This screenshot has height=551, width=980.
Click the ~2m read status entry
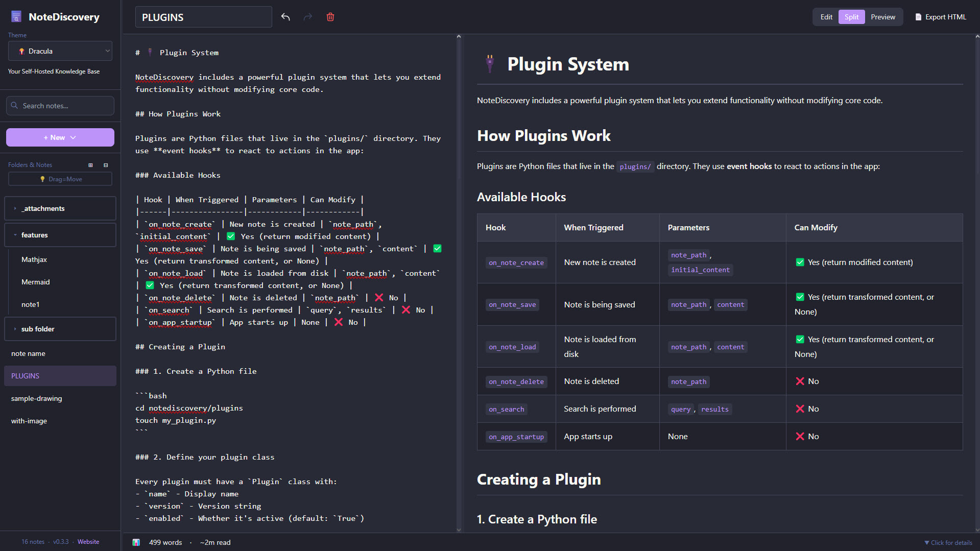215,542
